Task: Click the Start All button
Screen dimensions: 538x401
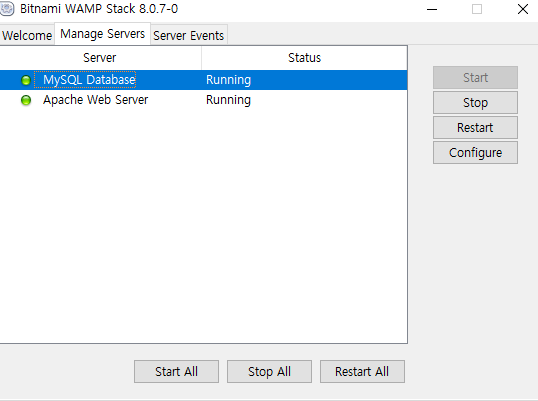Action: 176,371
